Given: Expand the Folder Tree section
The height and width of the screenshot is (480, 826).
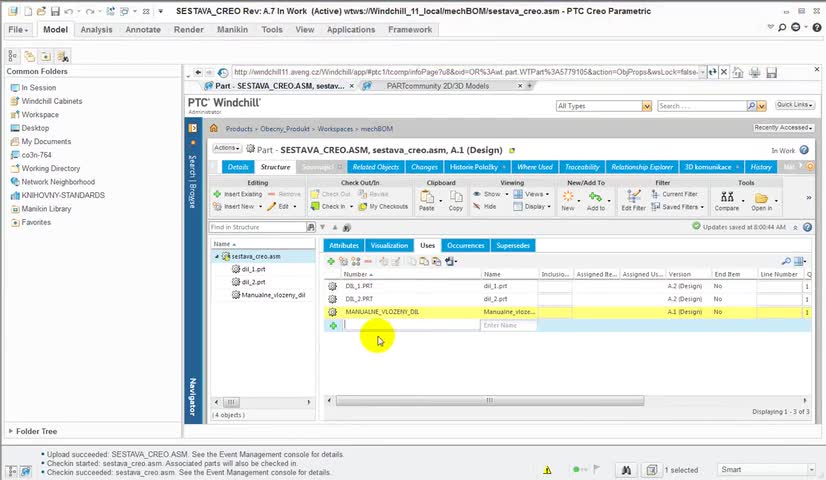Looking at the screenshot, I should pyautogui.click(x=11, y=431).
